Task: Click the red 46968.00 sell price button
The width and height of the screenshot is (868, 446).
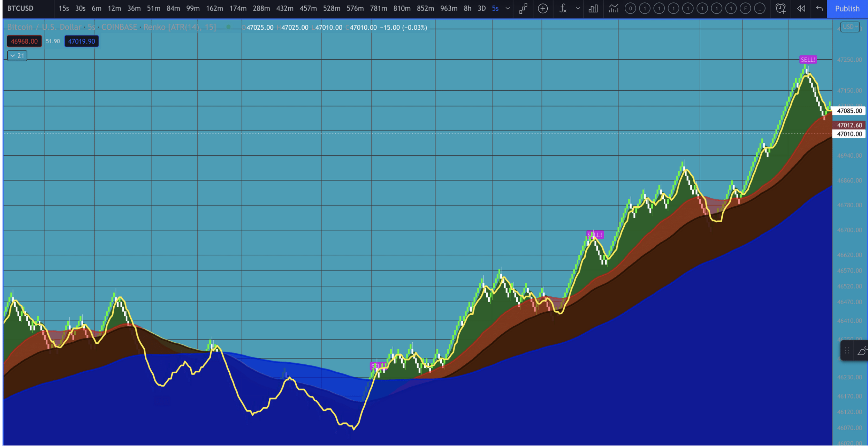Action: point(24,41)
